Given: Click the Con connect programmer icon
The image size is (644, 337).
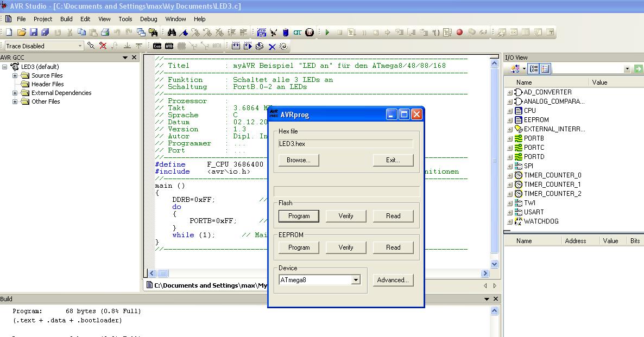Looking at the screenshot, I should pos(157,46).
